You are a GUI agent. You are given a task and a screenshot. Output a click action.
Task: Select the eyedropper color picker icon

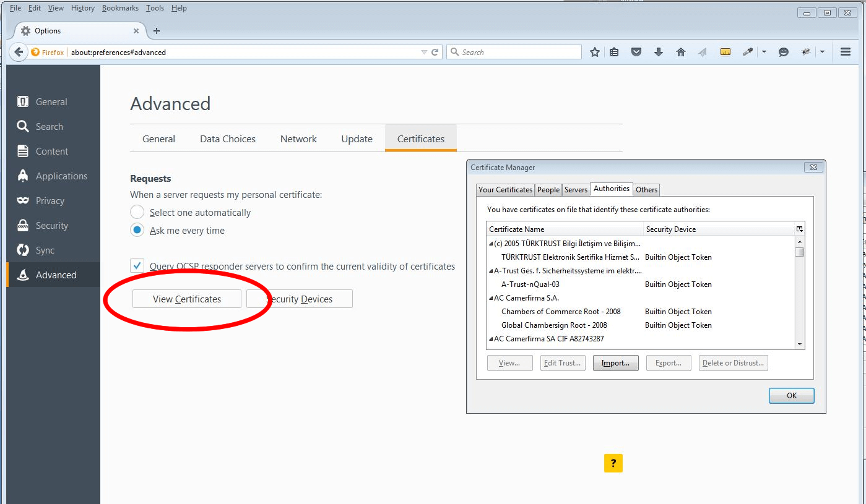click(748, 52)
